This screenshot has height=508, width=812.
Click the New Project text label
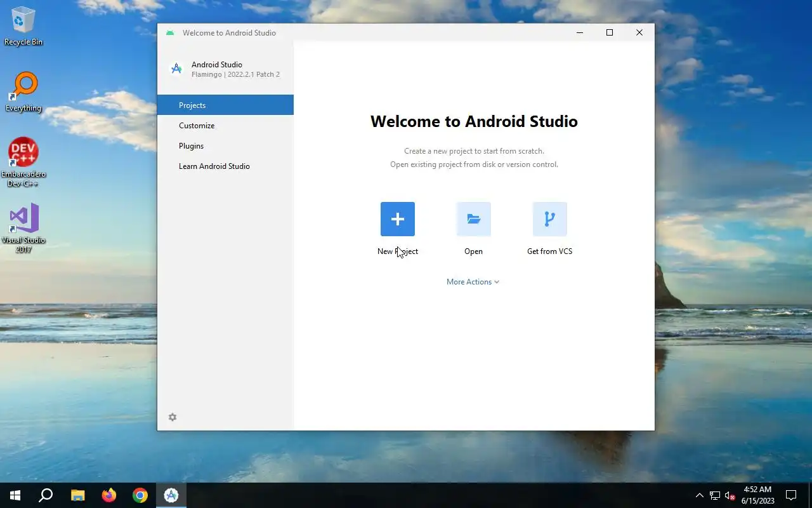tap(398, 251)
